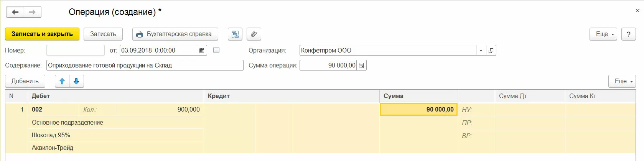Click the Записать button
This screenshot has height=161, width=644.
coord(103,34)
